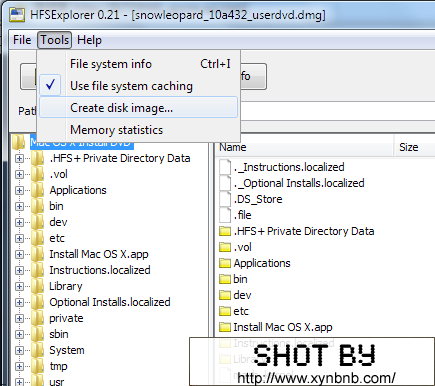The height and width of the screenshot is (386, 435).
Task: Click .file document icon in list
Action: pos(225,215)
